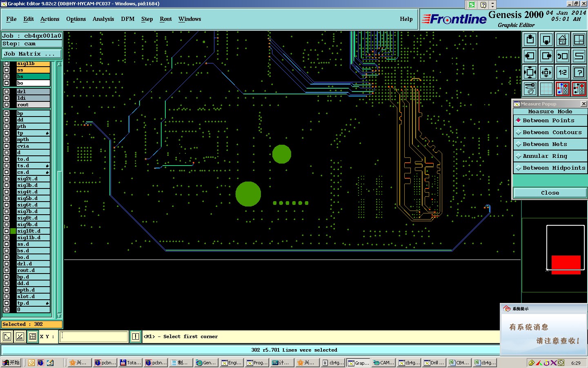Click the 'Selected : 302' status text
The image size is (588, 368).
pyautogui.click(x=22, y=324)
